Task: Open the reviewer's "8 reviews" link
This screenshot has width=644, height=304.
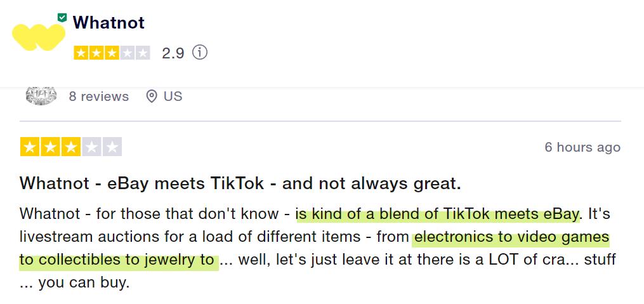Action: tap(98, 96)
